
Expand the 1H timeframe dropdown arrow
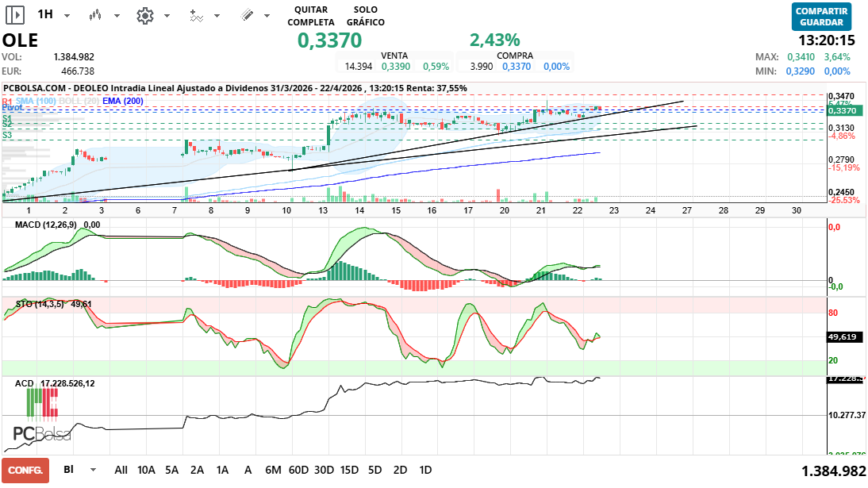click(x=67, y=16)
